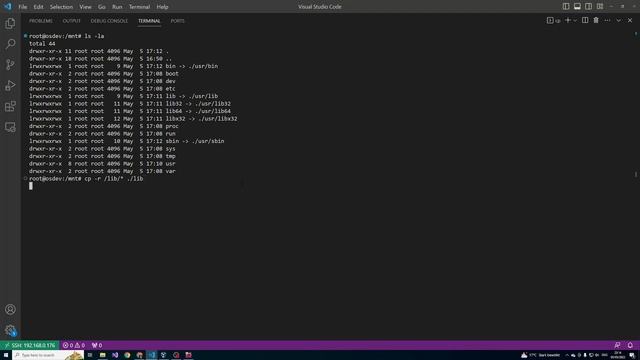The height and width of the screenshot is (360, 640).
Task: Switch to the PORTS tab
Action: pyautogui.click(x=177, y=21)
